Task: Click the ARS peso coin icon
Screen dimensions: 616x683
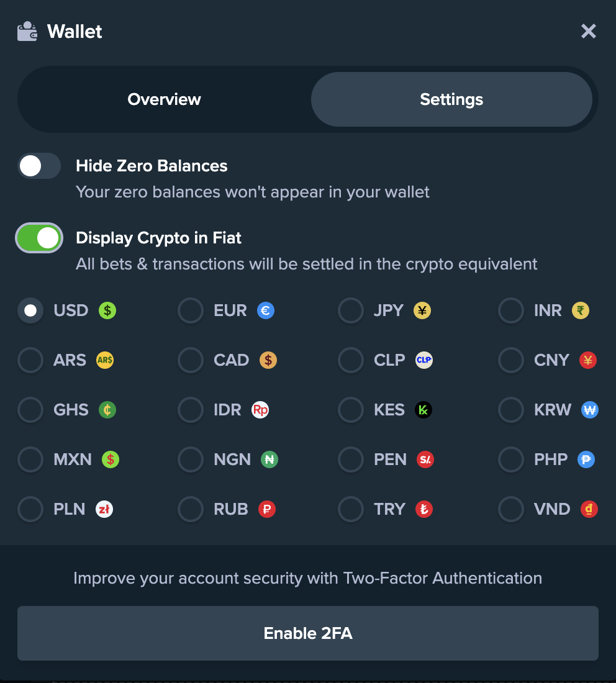Action: pos(105,360)
